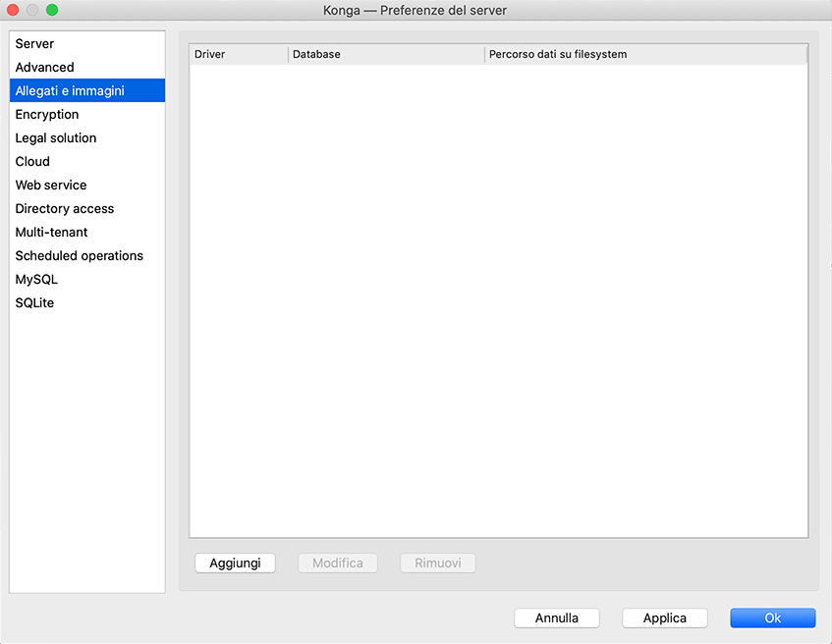Image resolution: width=832 pixels, height=644 pixels.
Task: Select Allegati e immagini in sidebar
Action: point(70,91)
